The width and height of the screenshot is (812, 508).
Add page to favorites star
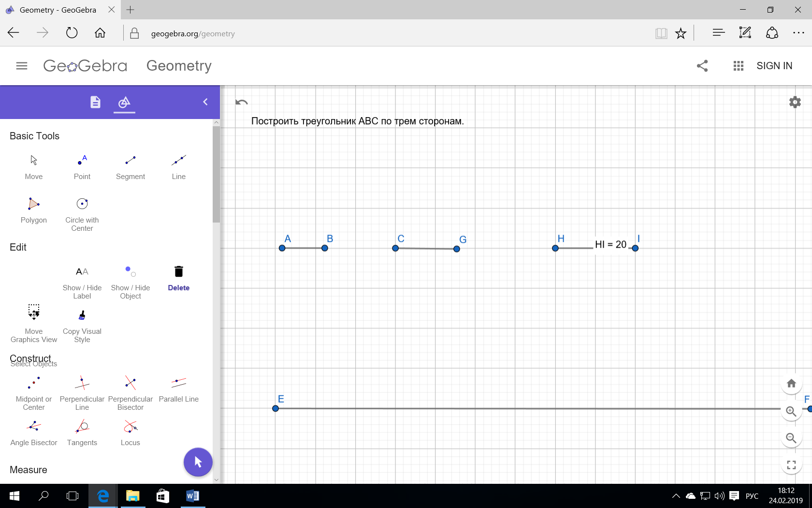pyautogui.click(x=681, y=33)
